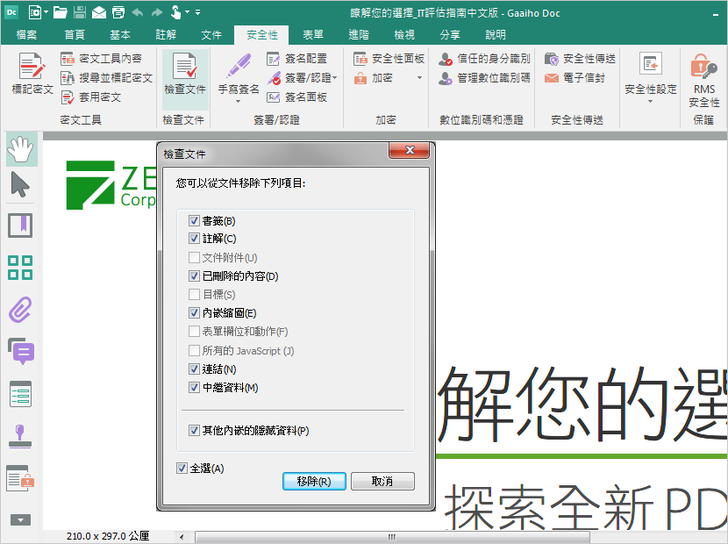The image size is (728, 544).
Task: Switch to the 表單 tab
Action: [313, 35]
